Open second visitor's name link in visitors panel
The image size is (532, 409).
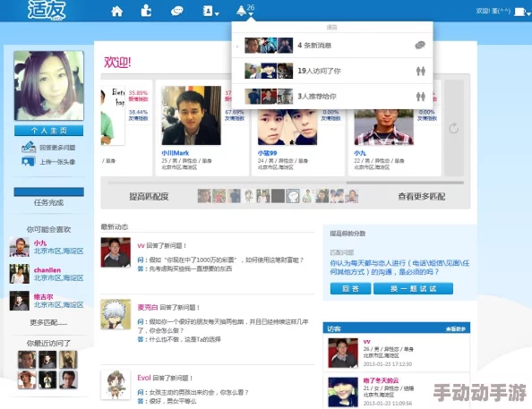[x=381, y=380]
